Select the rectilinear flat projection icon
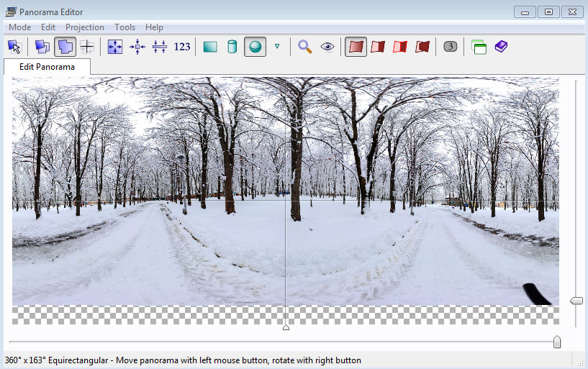This screenshot has width=588, height=369. [210, 47]
